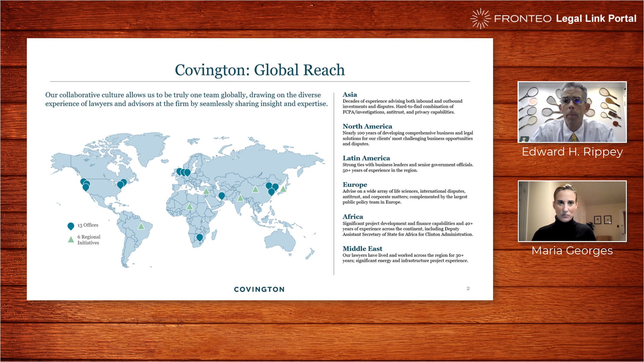
Task: Click the FRONTEO Legal Link Portal text
Action: [x=565, y=18]
